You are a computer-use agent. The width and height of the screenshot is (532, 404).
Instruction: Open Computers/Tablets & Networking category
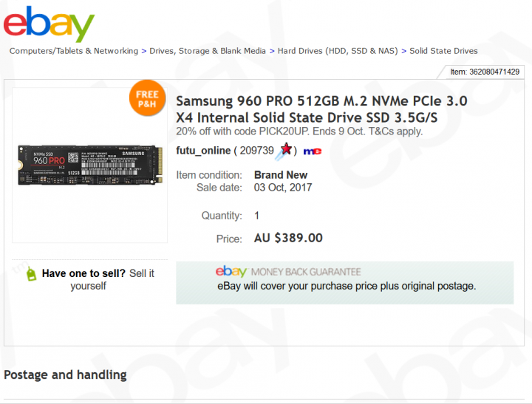[74, 51]
